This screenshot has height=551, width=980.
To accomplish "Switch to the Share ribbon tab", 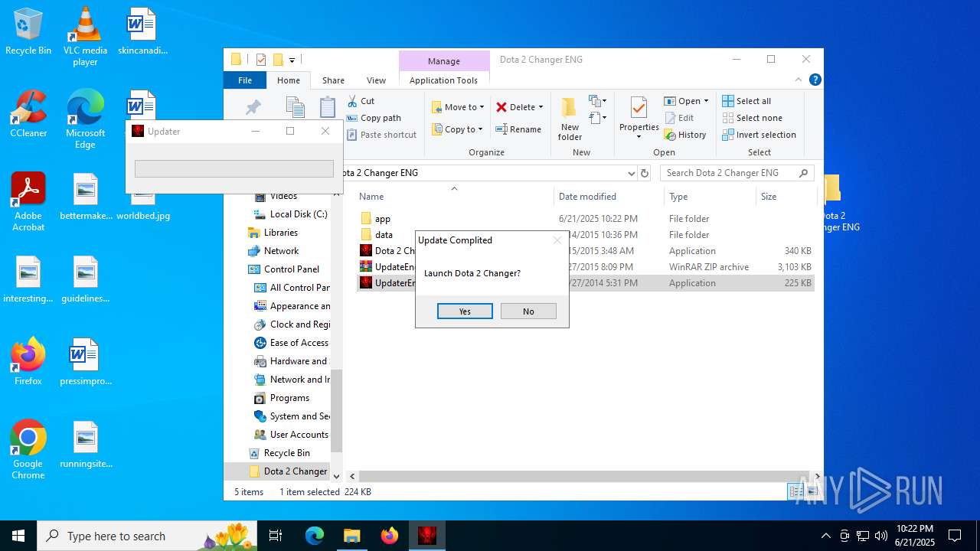I will pos(333,80).
